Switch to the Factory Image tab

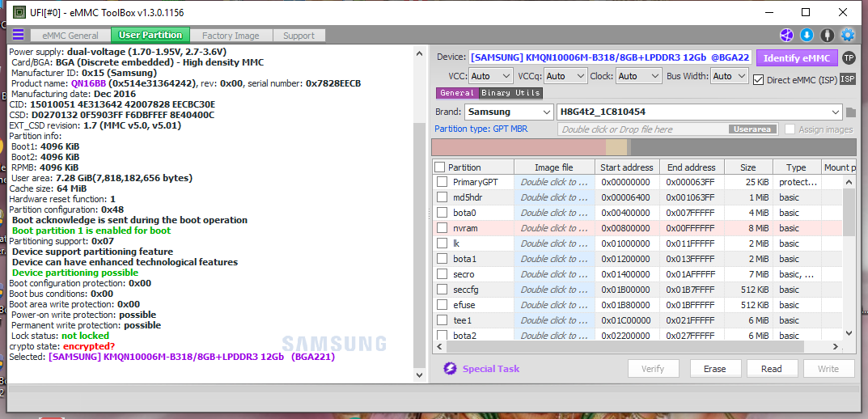coord(231,36)
